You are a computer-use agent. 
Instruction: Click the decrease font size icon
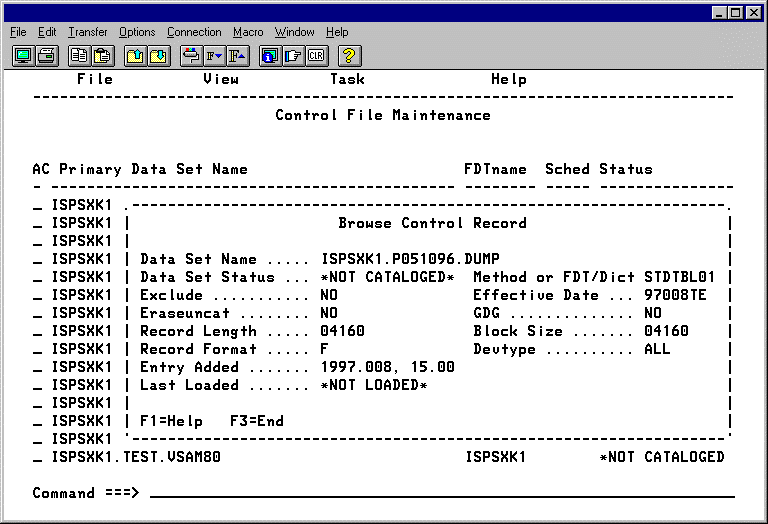pos(214,56)
